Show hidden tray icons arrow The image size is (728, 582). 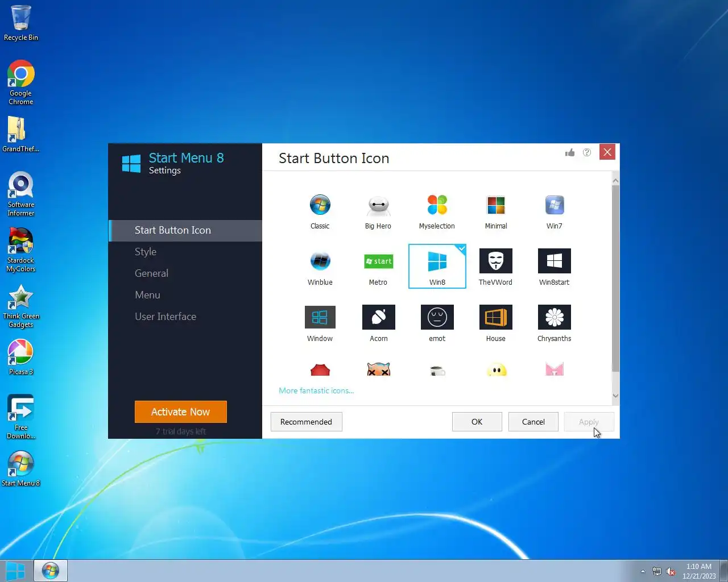[x=643, y=571]
